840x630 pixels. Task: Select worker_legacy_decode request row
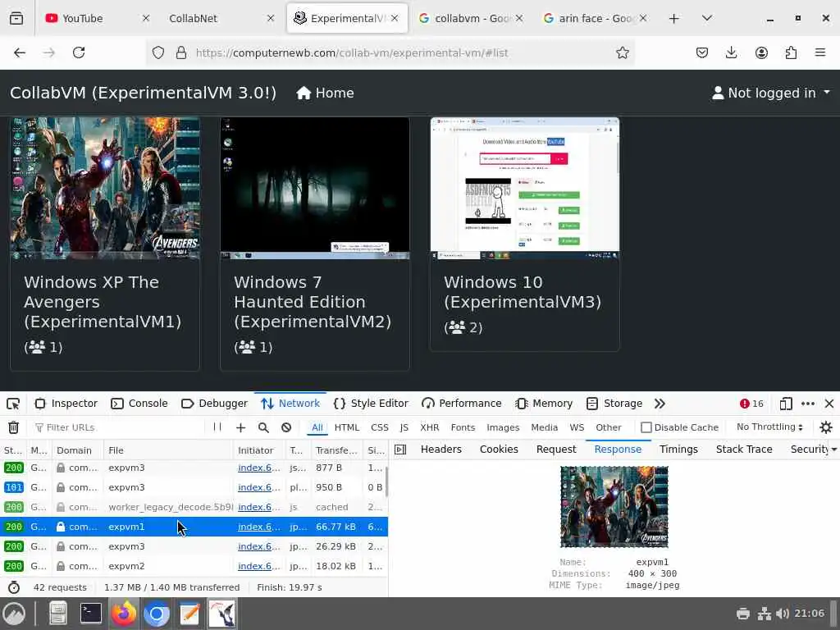pos(194,507)
